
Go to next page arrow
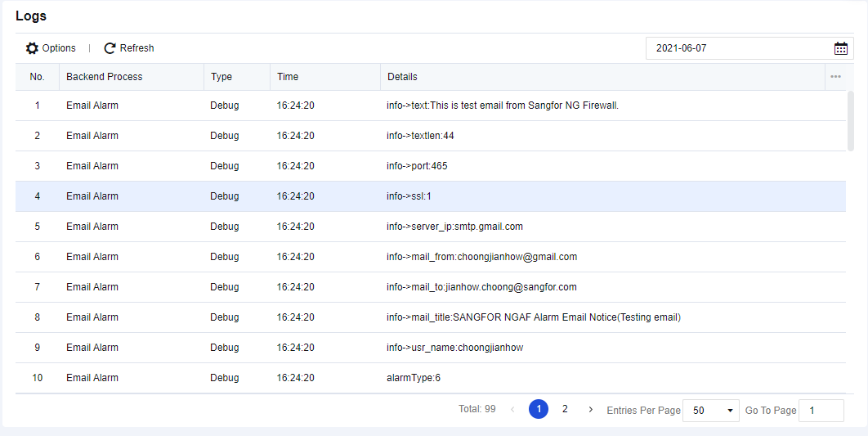[x=591, y=410]
